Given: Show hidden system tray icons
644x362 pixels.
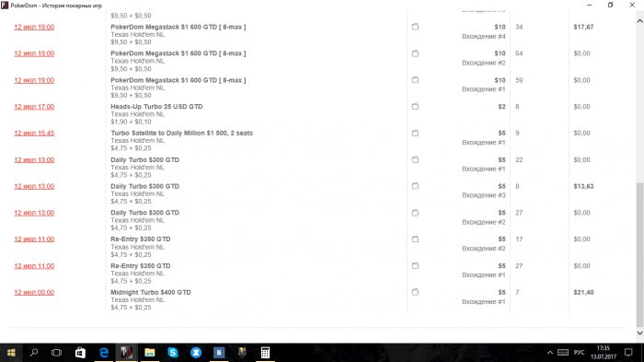Looking at the screenshot, I should point(550,353).
